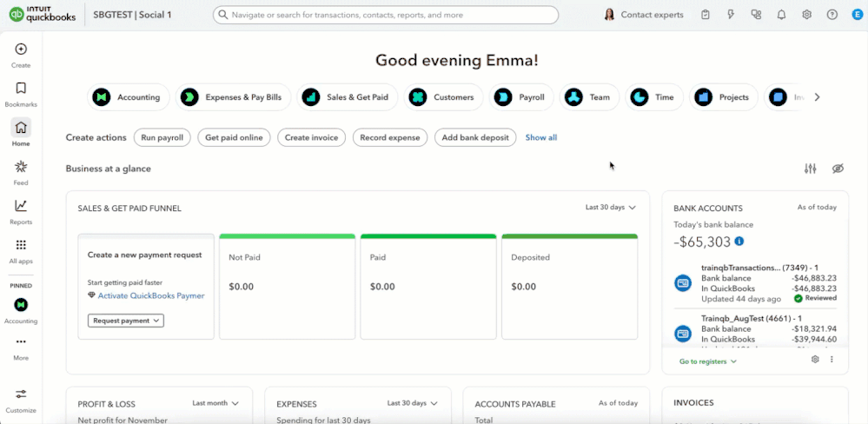Click the ACCOUNTS PAYABLE widget title
The image size is (868, 424).
point(515,405)
